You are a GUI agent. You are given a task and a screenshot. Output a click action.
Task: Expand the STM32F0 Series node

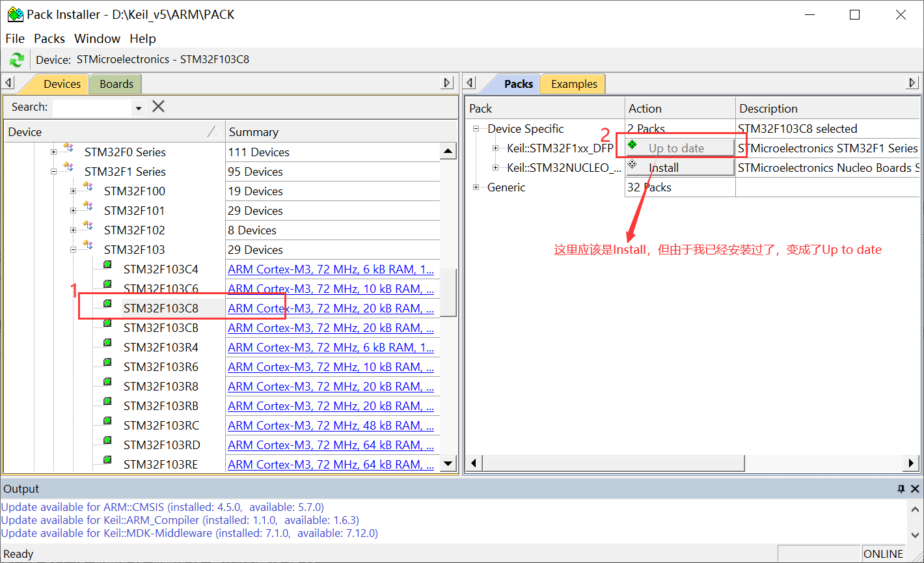click(54, 152)
